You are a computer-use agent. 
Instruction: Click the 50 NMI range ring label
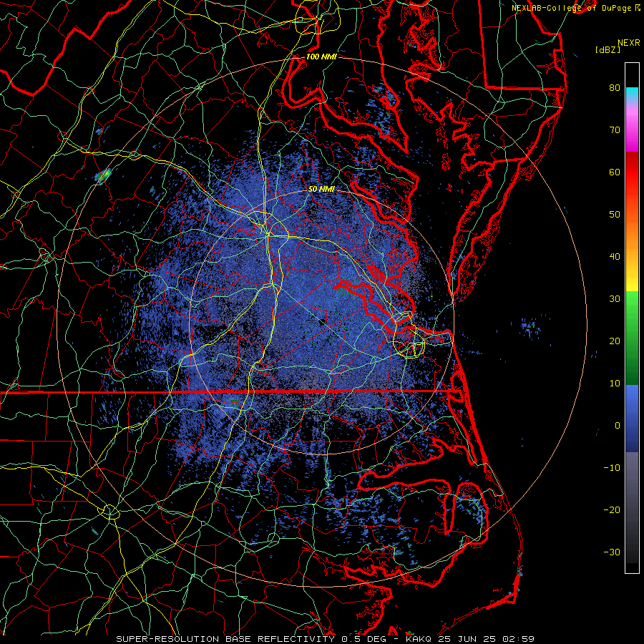tap(321, 190)
